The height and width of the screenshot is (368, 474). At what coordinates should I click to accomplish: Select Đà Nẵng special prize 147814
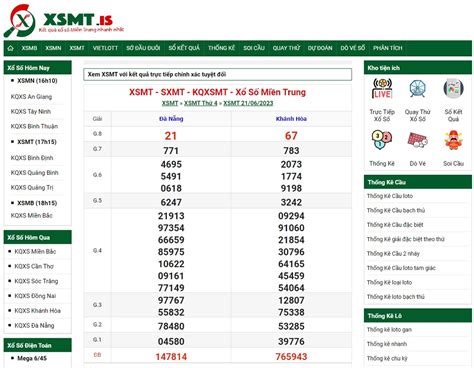click(x=171, y=357)
